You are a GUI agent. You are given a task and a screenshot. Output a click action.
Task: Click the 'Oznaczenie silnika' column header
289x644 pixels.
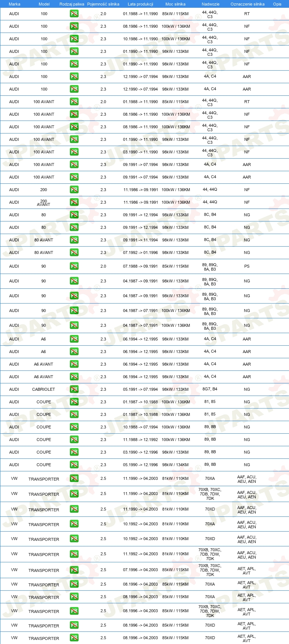(248, 4)
